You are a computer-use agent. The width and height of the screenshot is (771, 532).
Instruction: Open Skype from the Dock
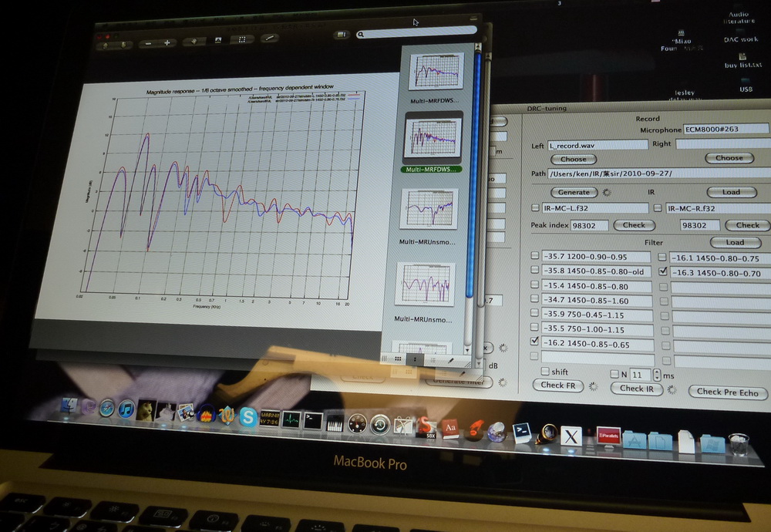[x=247, y=416]
